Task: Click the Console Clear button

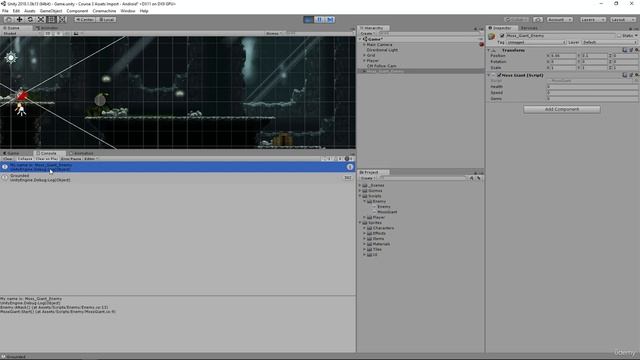Action: [x=8, y=159]
